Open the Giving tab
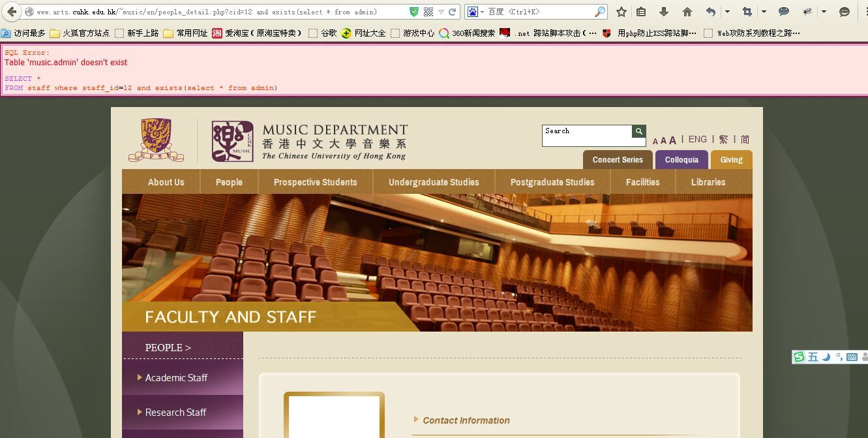Image resolution: width=868 pixels, height=438 pixels. click(731, 159)
